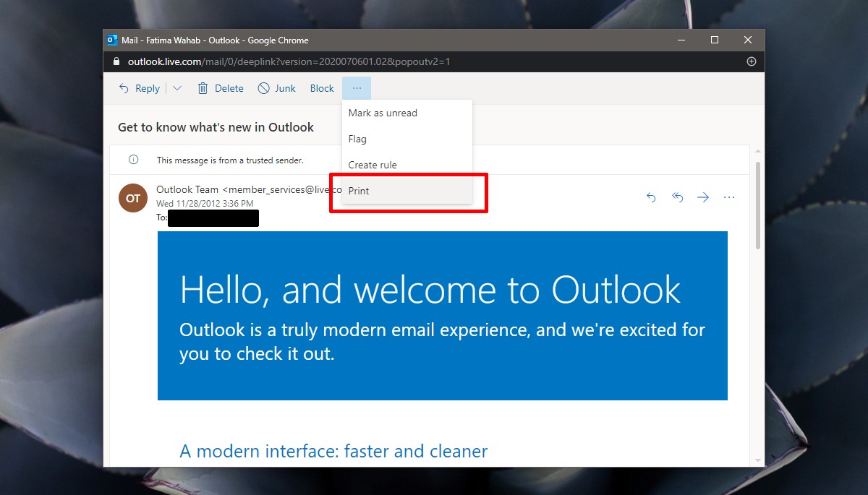
Task: Open the more actions menu on the message
Action: [729, 197]
